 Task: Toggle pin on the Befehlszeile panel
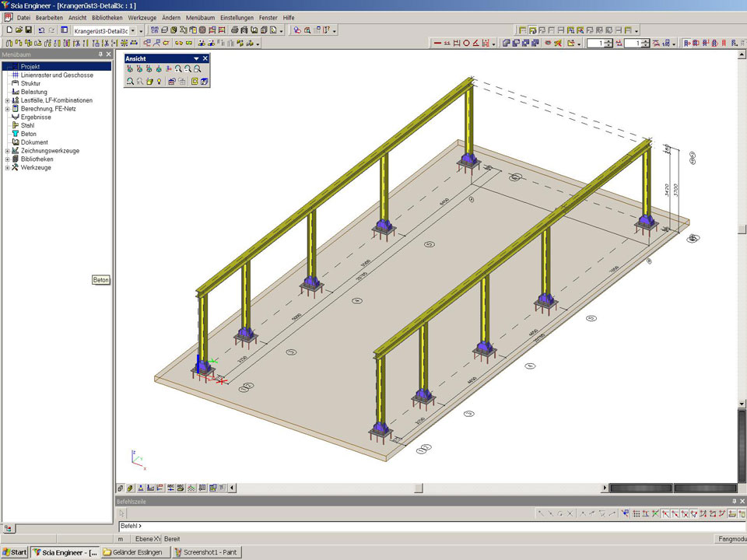733,501
